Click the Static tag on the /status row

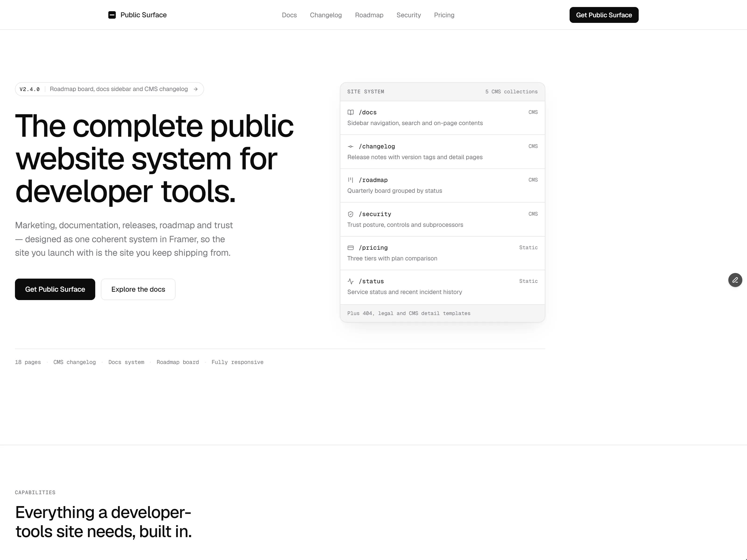529,281
